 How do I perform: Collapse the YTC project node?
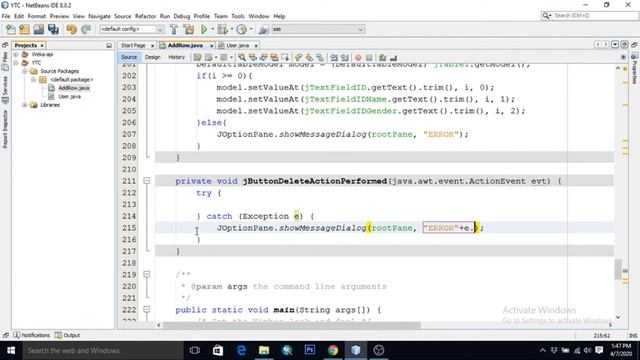point(16,63)
